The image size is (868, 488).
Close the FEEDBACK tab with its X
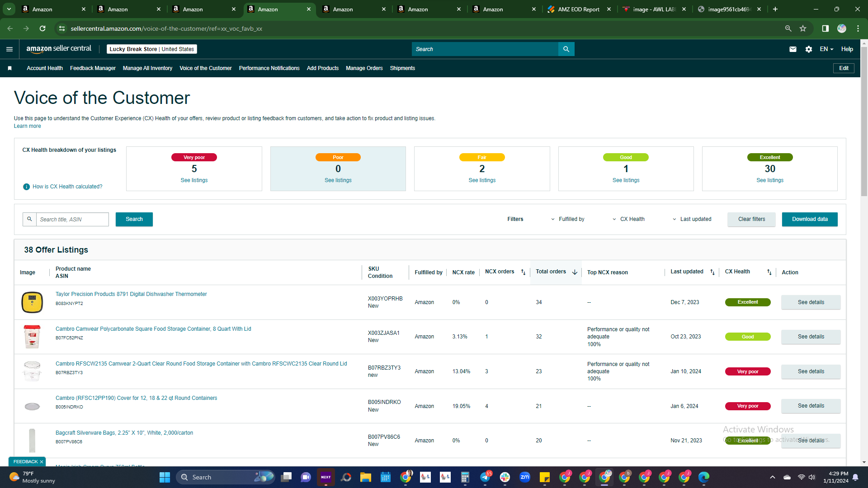[x=42, y=462]
